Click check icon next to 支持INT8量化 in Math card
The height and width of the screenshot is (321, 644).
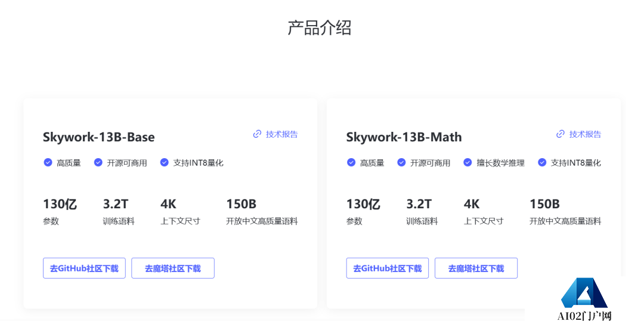coord(541,162)
